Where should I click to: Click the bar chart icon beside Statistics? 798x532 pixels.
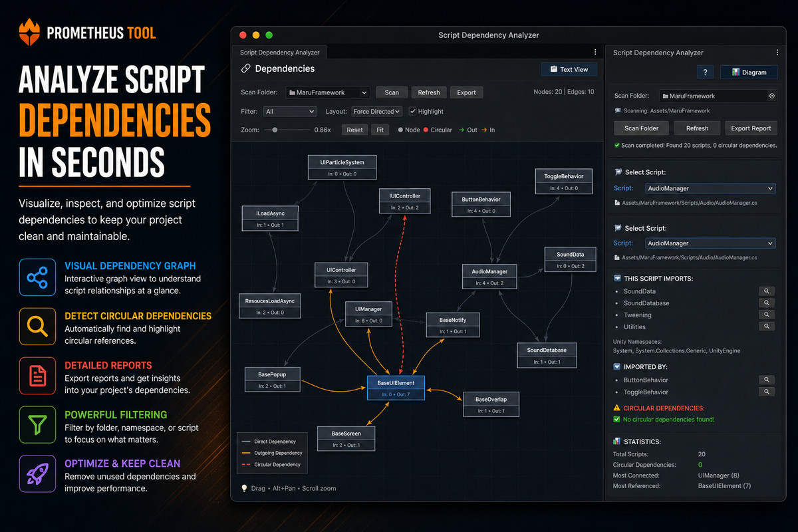pyautogui.click(x=617, y=442)
